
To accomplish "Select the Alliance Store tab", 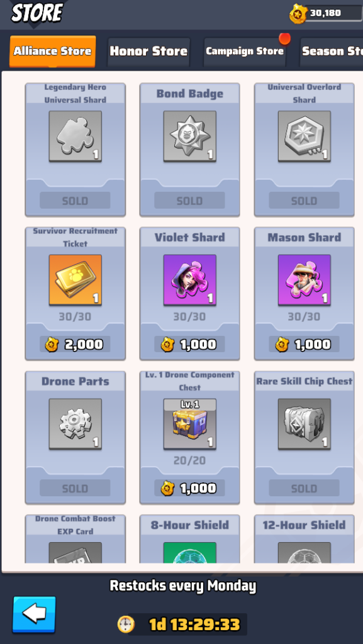I will 53,52.
